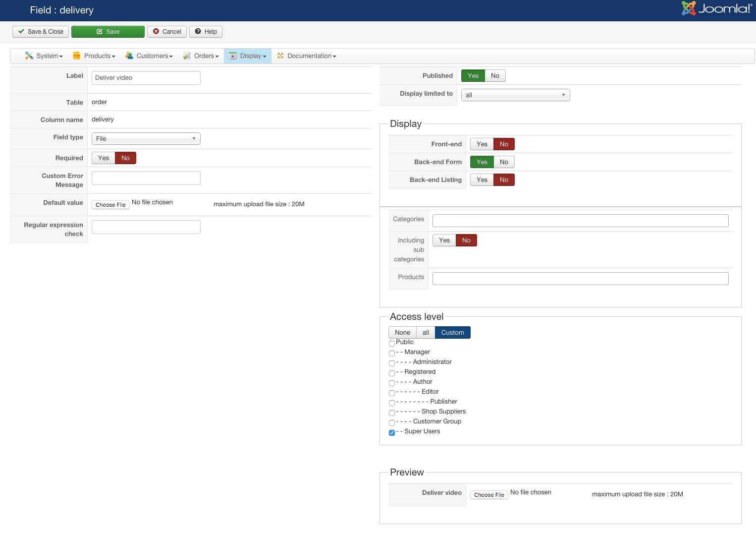Choose a file for Default value
Image resolution: width=756 pixels, height=533 pixels.
tap(110, 205)
